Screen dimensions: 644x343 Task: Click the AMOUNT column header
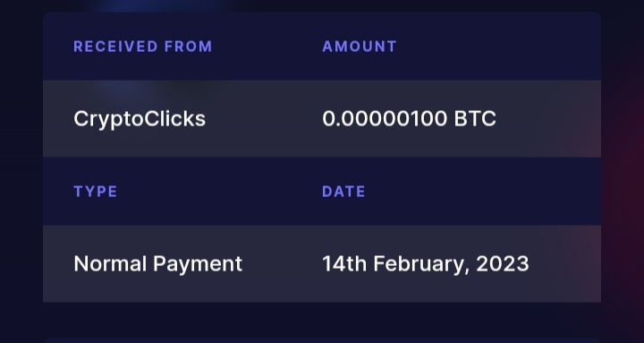coord(360,47)
